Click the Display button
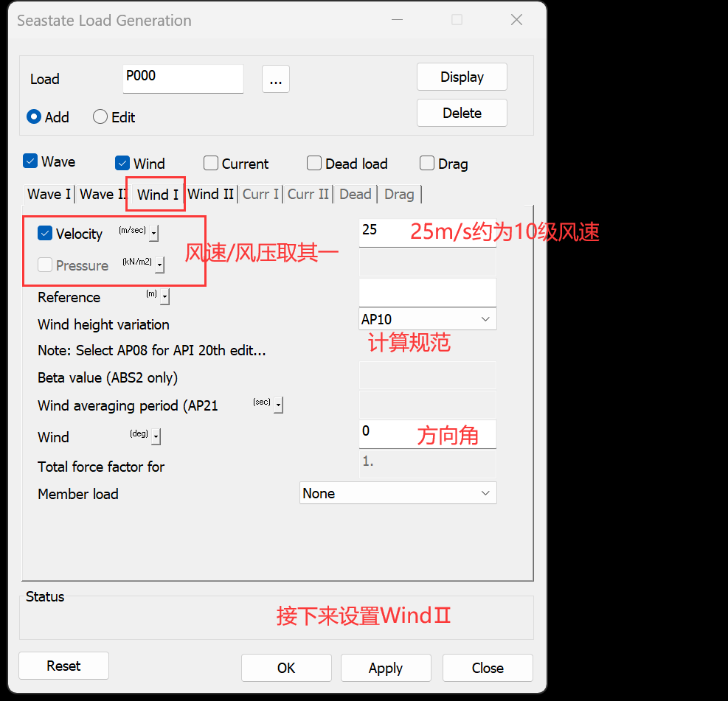 click(x=462, y=77)
